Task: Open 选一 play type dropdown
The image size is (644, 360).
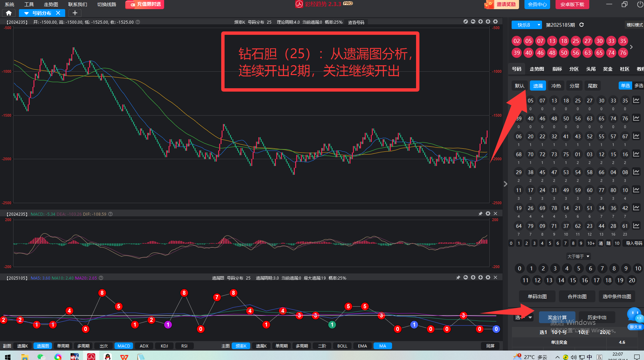Action: coord(523,317)
